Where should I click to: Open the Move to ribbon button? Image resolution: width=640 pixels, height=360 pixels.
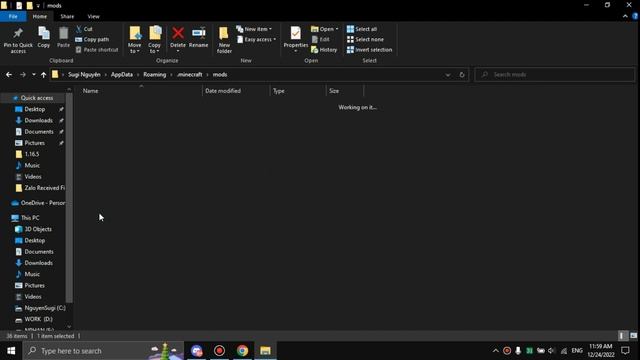[135, 40]
